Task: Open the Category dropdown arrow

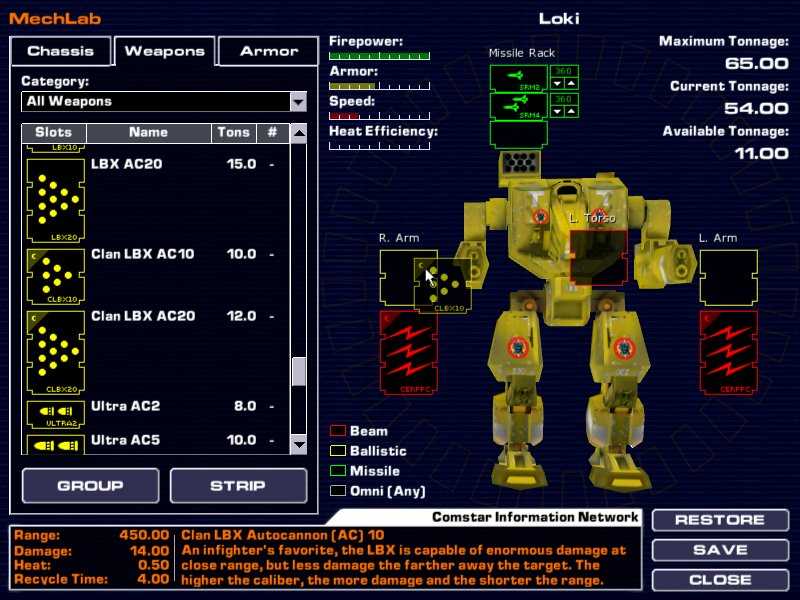Action: (298, 102)
